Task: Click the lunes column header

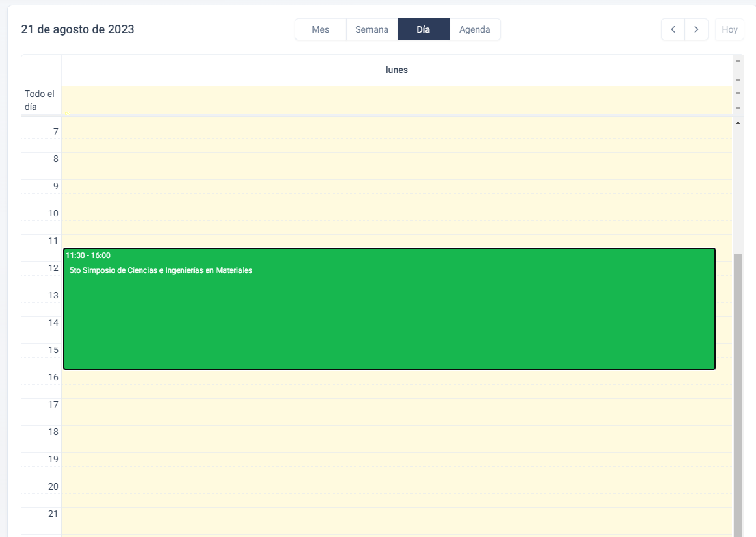Action: click(396, 70)
